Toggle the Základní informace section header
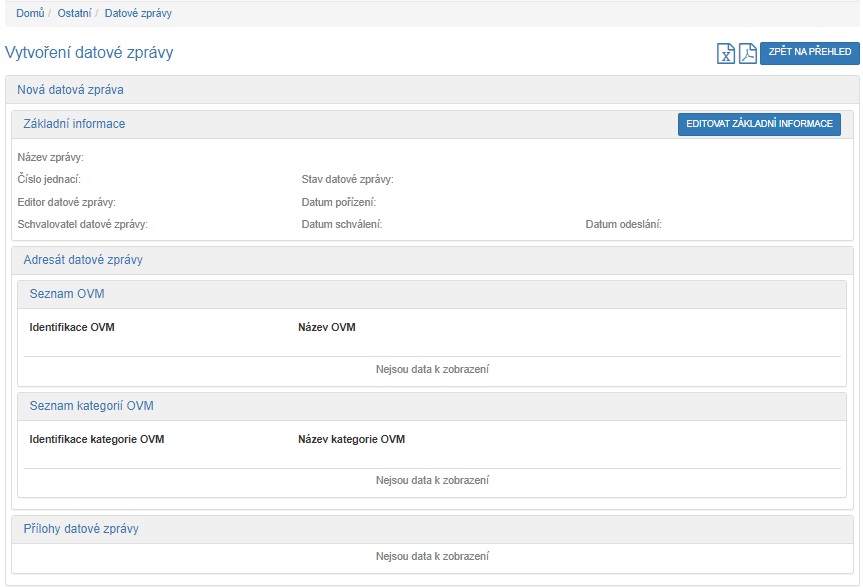Image resolution: width=863 pixels, height=587 pixels. tap(74, 124)
